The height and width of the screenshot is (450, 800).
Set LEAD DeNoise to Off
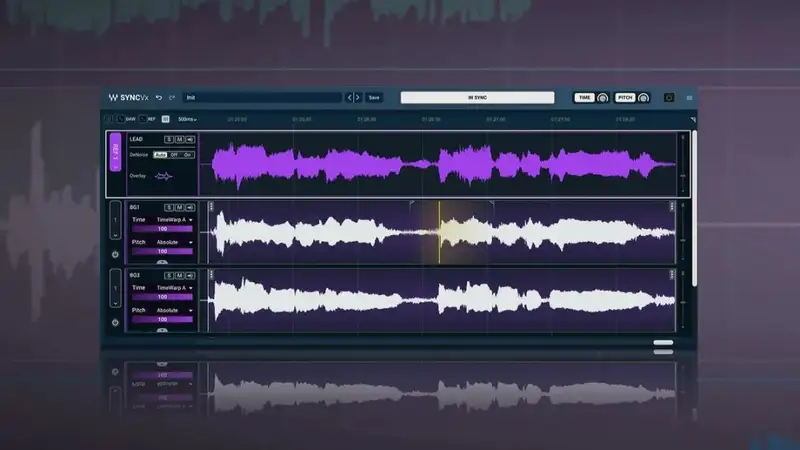pos(174,155)
